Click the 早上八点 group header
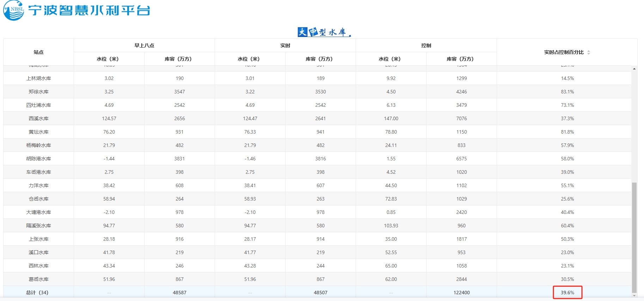 tap(144, 45)
